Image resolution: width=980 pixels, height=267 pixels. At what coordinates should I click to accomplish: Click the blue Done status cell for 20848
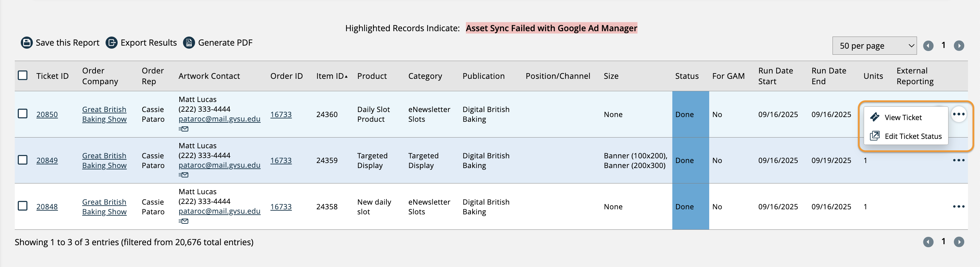pyautogui.click(x=690, y=207)
